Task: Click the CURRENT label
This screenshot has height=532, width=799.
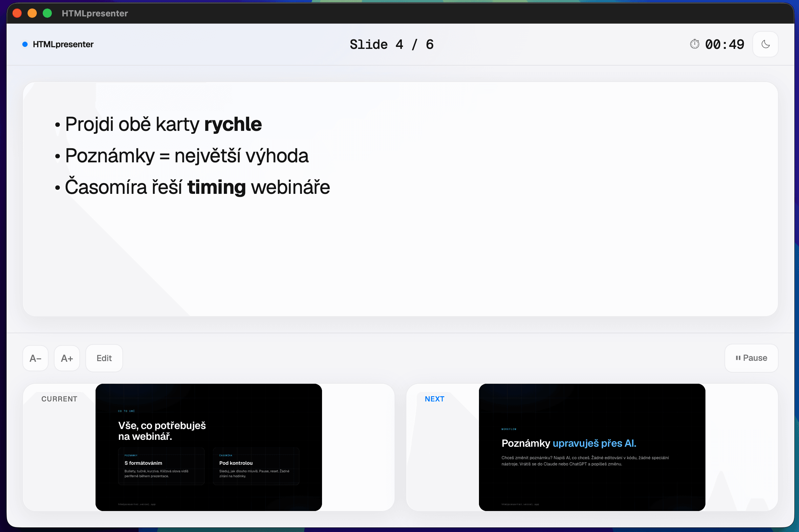Action: coord(59,399)
